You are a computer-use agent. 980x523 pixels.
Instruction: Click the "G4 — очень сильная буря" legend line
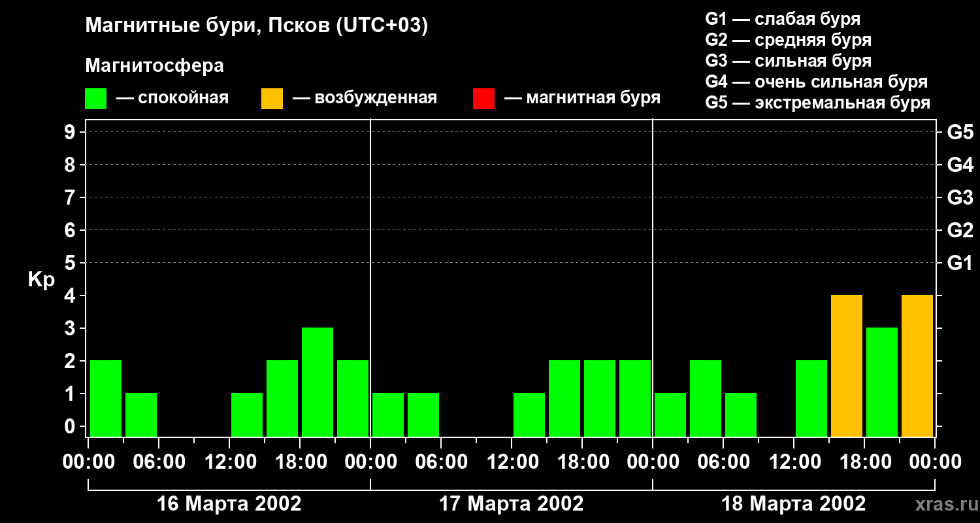[x=817, y=82]
